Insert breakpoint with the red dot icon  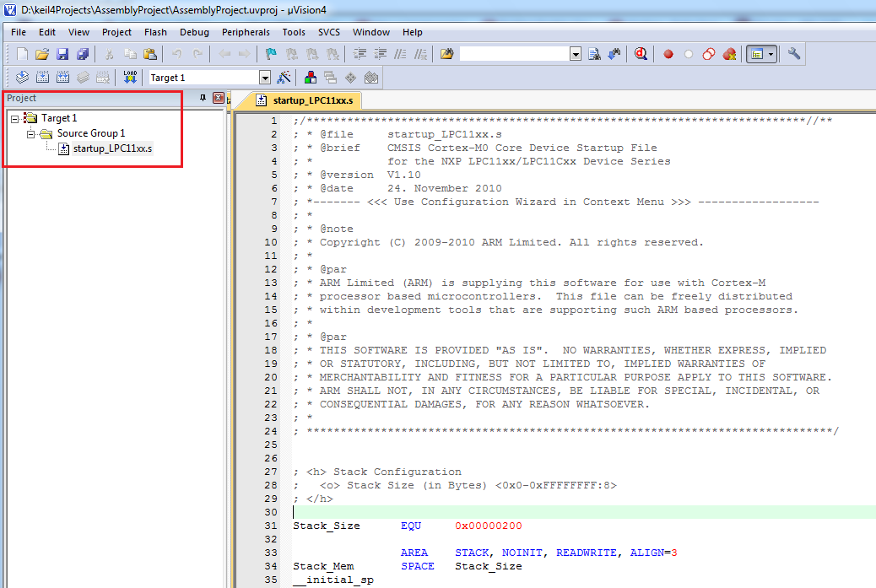[668, 54]
